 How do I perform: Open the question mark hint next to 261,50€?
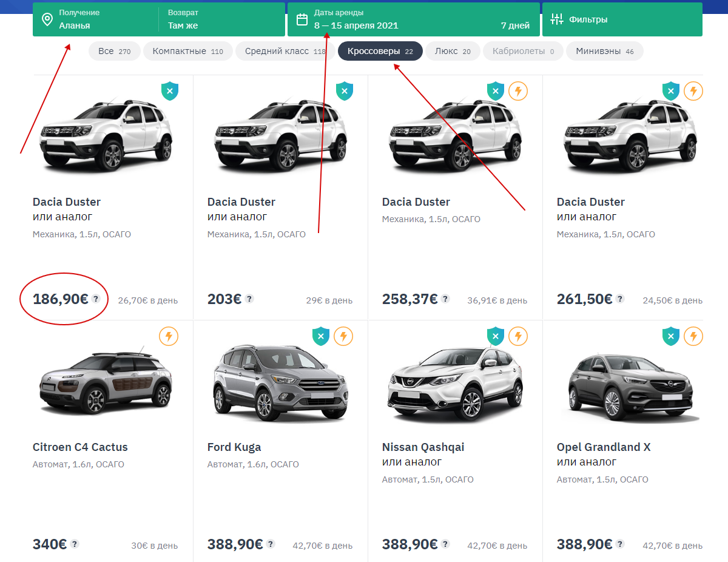pos(620,299)
